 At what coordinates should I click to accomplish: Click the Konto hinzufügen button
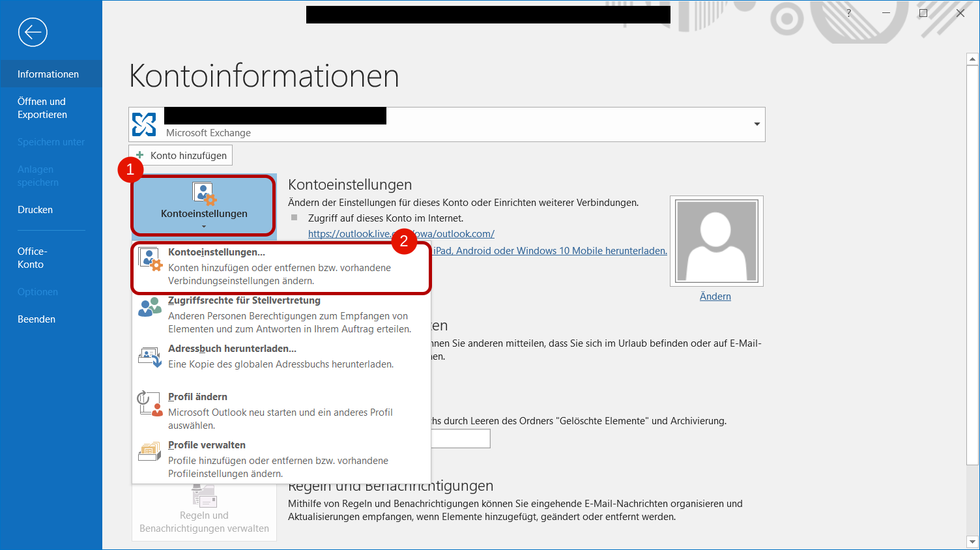(x=180, y=155)
